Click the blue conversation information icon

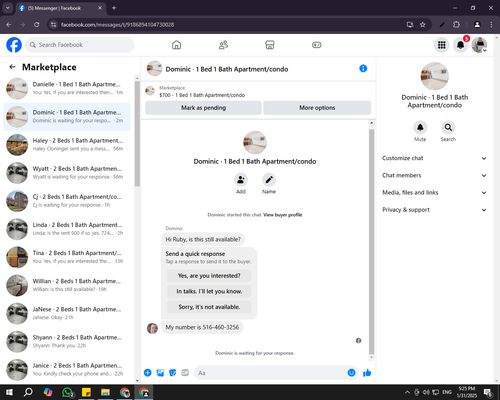(x=363, y=68)
